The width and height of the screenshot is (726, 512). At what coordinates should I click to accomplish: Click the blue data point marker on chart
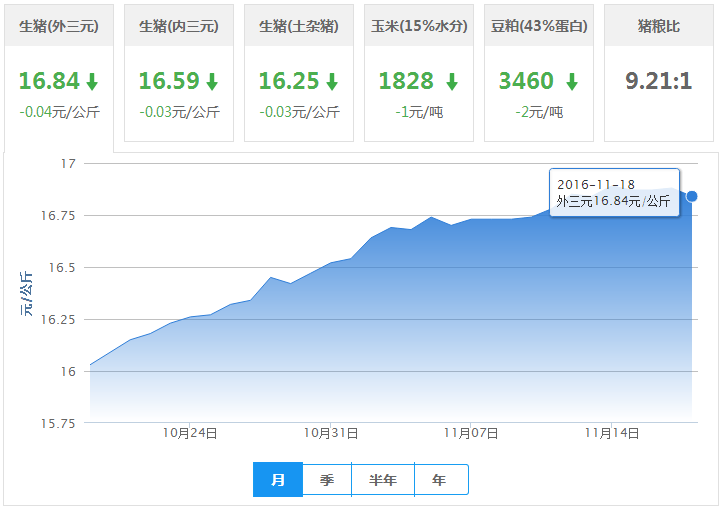point(692,196)
